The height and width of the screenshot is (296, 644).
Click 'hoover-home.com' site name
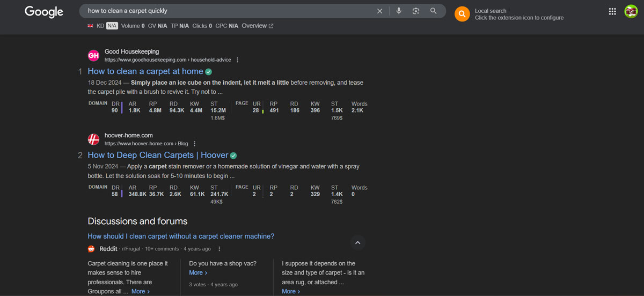pos(129,136)
